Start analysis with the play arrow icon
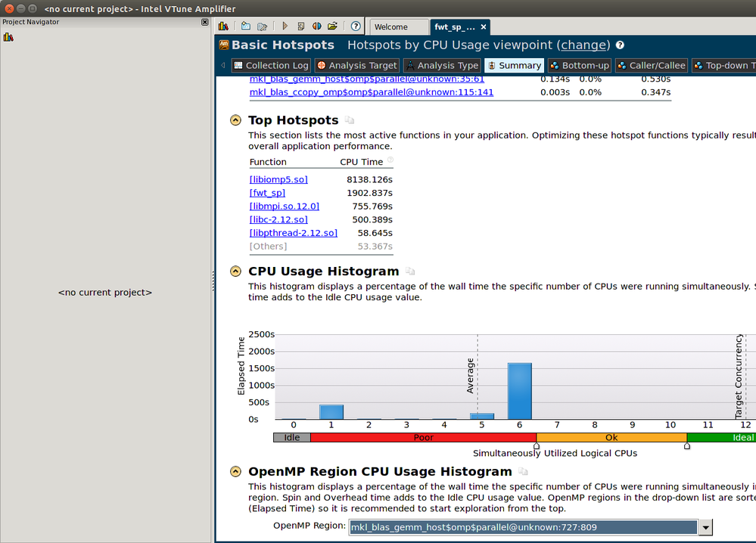This screenshot has height=543, width=756. (x=285, y=26)
